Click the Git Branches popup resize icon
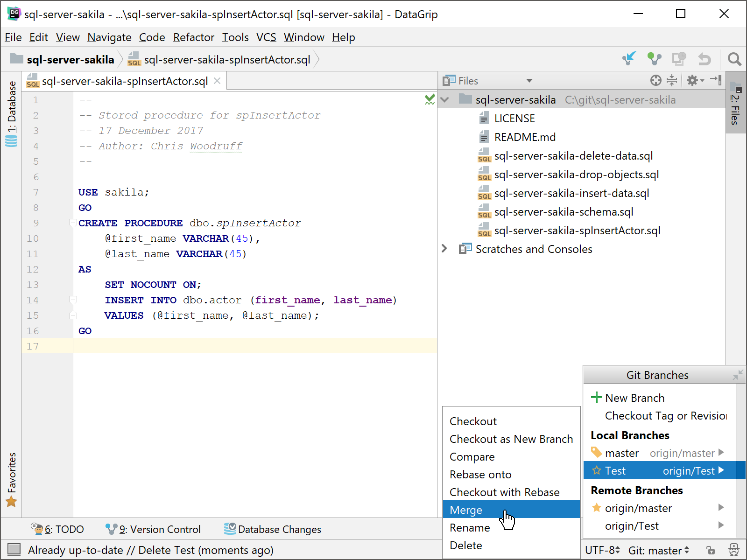This screenshot has height=560, width=747. point(738,375)
